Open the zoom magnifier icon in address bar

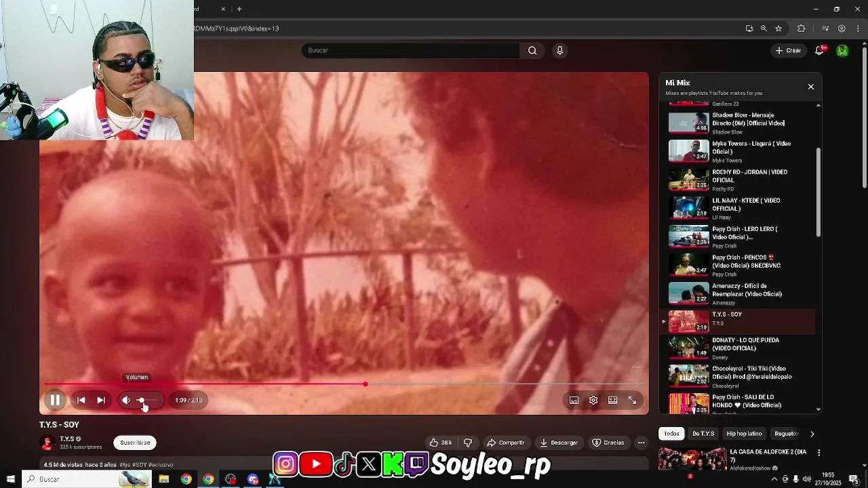point(764,28)
